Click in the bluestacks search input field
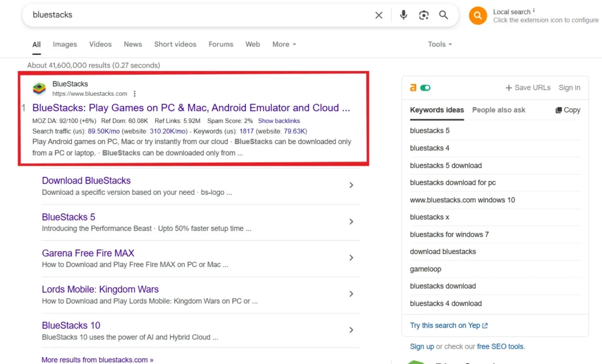 [x=200, y=15]
